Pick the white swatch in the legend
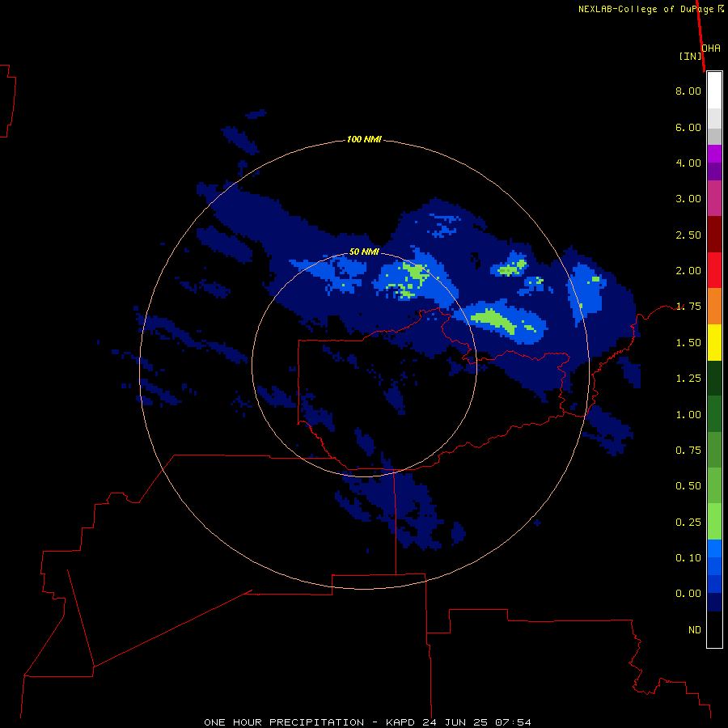Viewport: 728px width, 728px height. (714, 91)
